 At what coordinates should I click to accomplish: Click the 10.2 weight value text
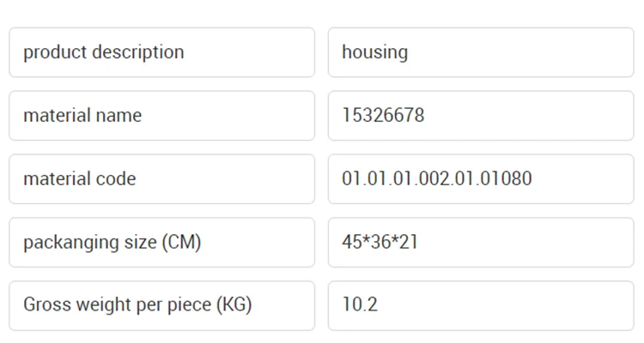coord(360,305)
